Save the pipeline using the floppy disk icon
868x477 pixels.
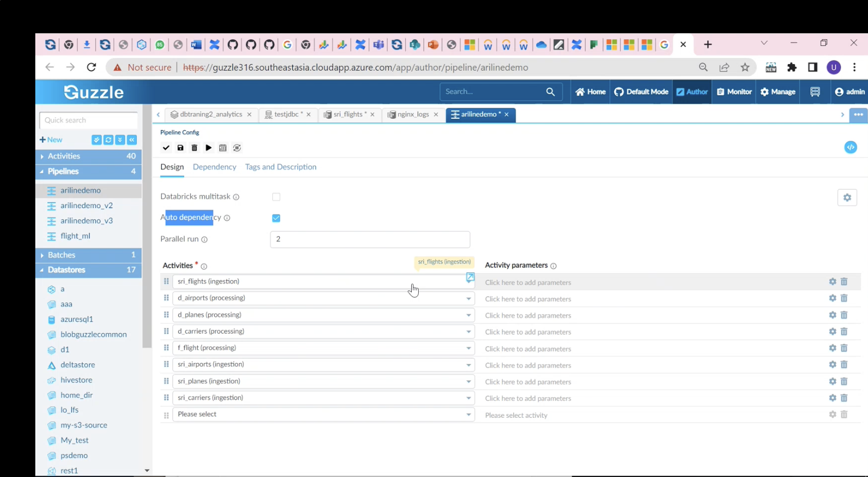point(180,148)
